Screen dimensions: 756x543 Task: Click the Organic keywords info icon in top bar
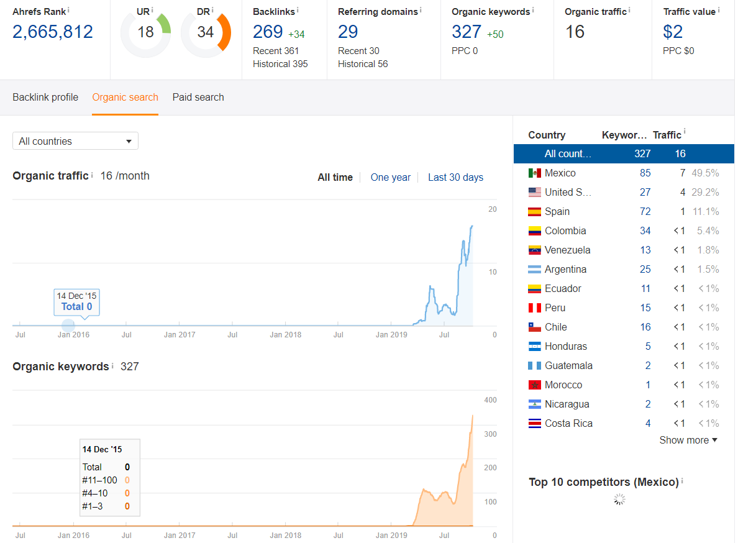(x=533, y=10)
